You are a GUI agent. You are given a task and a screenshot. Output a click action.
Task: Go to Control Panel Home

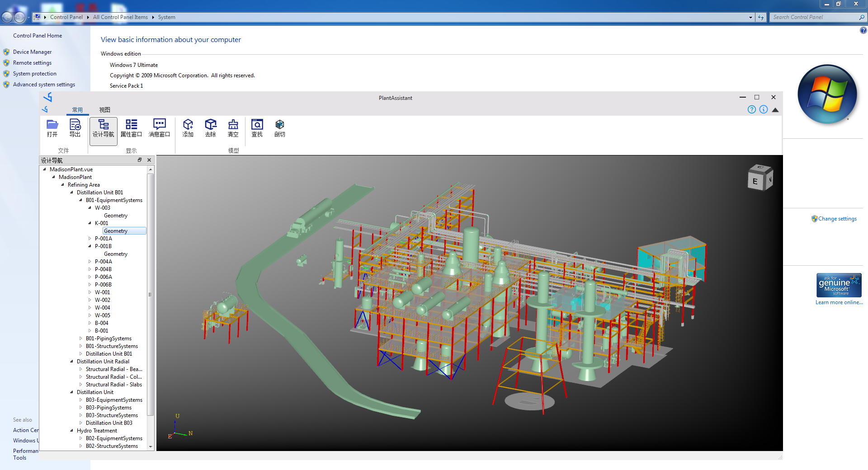pyautogui.click(x=38, y=36)
